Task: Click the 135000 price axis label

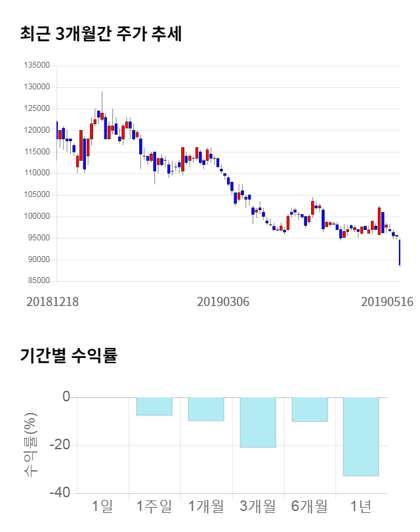Action: tap(37, 66)
